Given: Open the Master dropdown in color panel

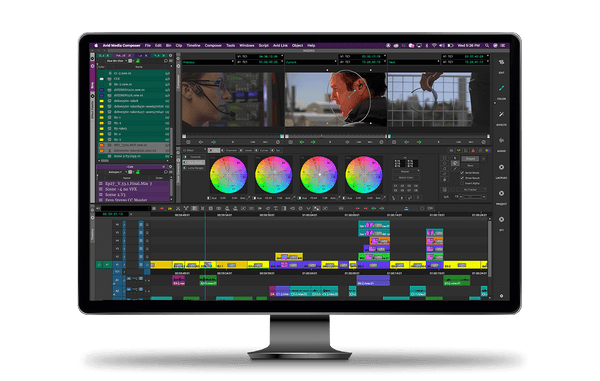Looking at the screenshot, I should click(x=406, y=172).
